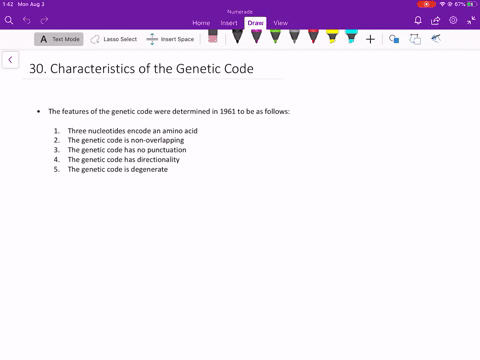Add a new pen with plus icon
The image size is (480, 360).
coord(370,39)
